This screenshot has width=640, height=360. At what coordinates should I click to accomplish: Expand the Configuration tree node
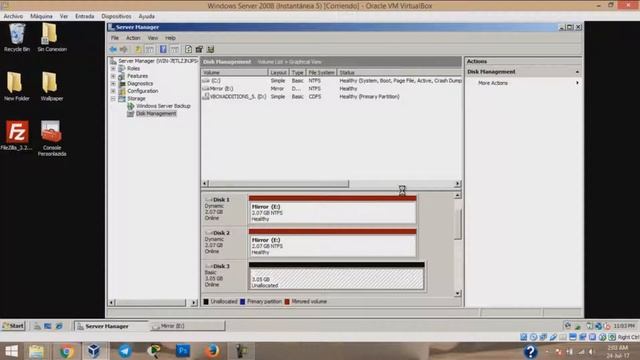113,91
